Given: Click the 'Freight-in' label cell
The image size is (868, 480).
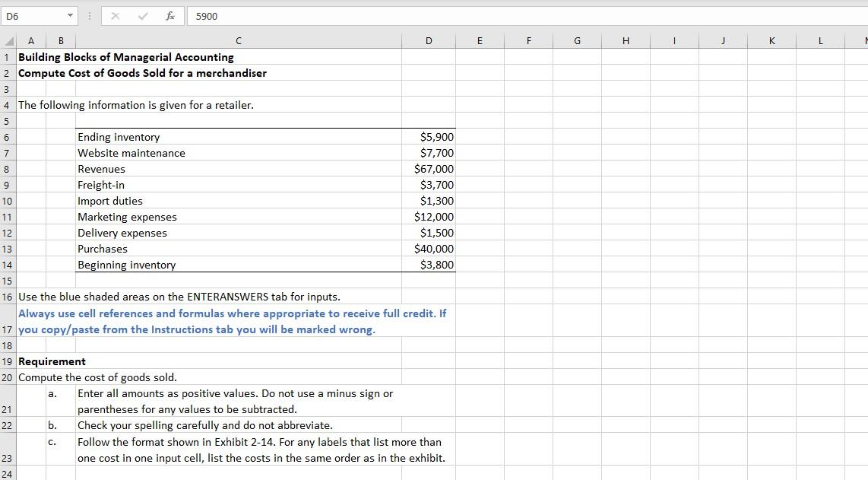Looking at the screenshot, I should click(239, 185).
